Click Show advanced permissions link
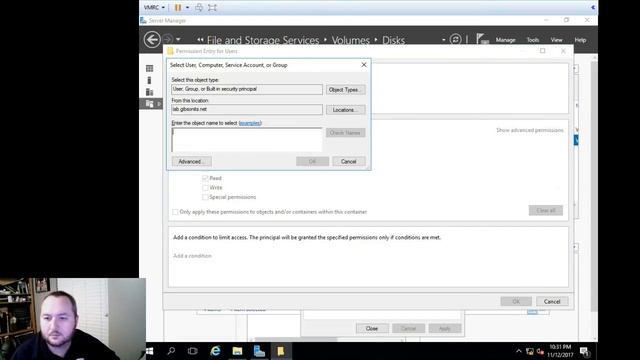 [x=529, y=130]
